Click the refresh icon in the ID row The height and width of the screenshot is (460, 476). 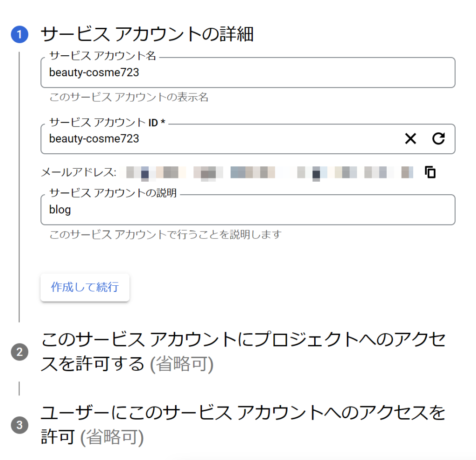pos(438,139)
